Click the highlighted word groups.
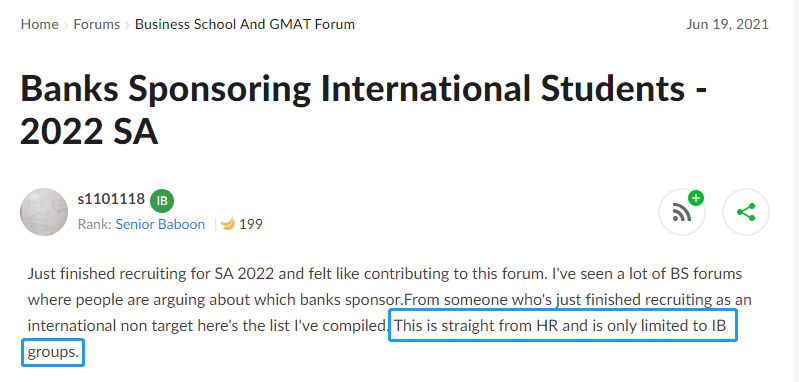Image resolution: width=799 pixels, height=382 pixels. pyautogui.click(x=53, y=352)
